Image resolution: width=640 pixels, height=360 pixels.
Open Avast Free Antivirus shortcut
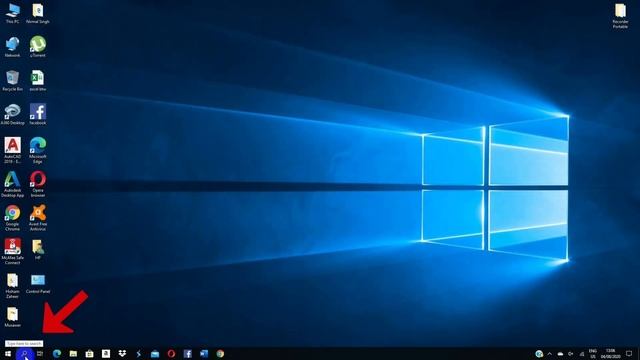coord(38,218)
